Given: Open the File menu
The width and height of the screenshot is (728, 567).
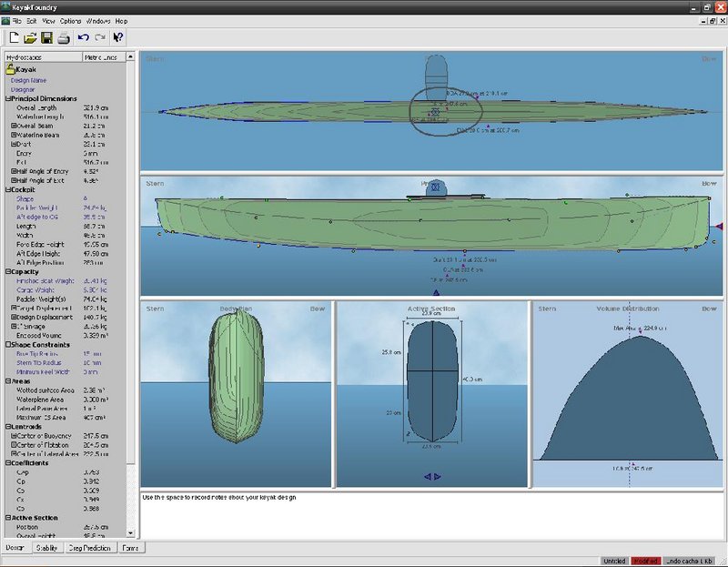Looking at the screenshot, I should coord(16,21).
